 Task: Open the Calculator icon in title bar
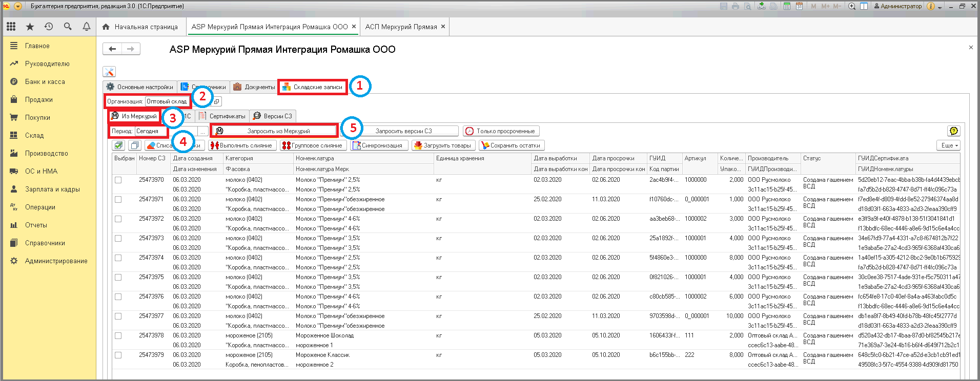(x=787, y=6)
